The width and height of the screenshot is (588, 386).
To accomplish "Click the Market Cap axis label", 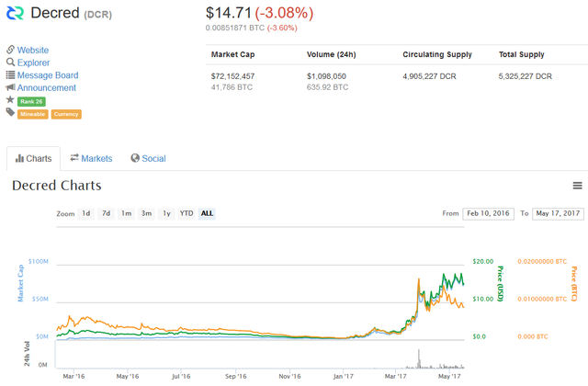I will coord(20,283).
